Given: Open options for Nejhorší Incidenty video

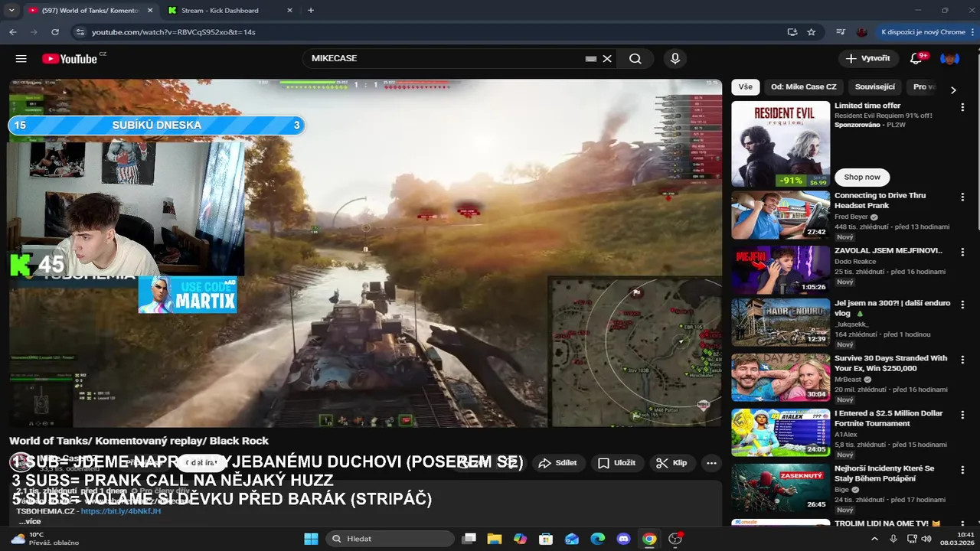Looking at the screenshot, I should click(962, 469).
